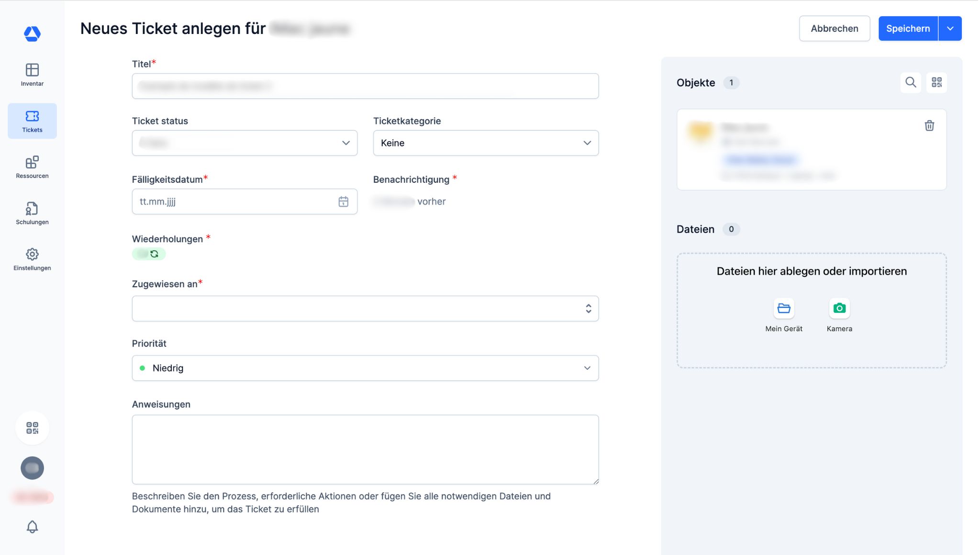Image resolution: width=980 pixels, height=555 pixels.
Task: Search objects with magnifier icon
Action: tap(911, 82)
